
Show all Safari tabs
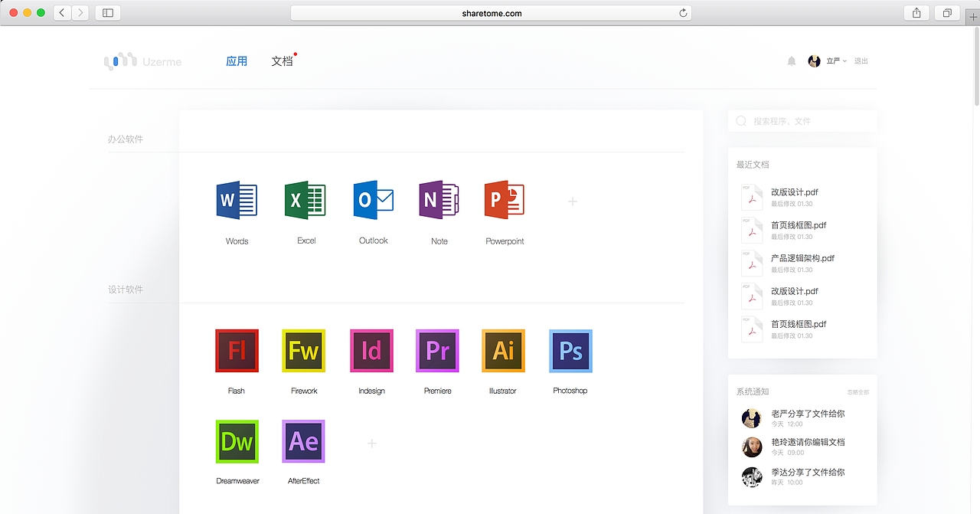coord(947,13)
